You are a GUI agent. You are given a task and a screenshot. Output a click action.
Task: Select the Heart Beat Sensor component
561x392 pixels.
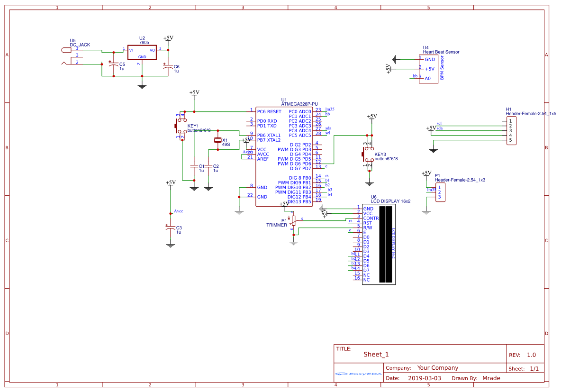point(428,69)
